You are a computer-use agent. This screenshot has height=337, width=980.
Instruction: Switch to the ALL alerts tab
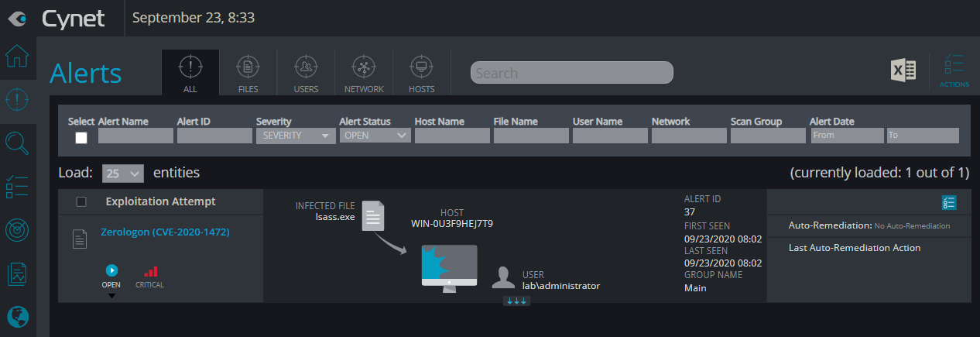[x=190, y=74]
